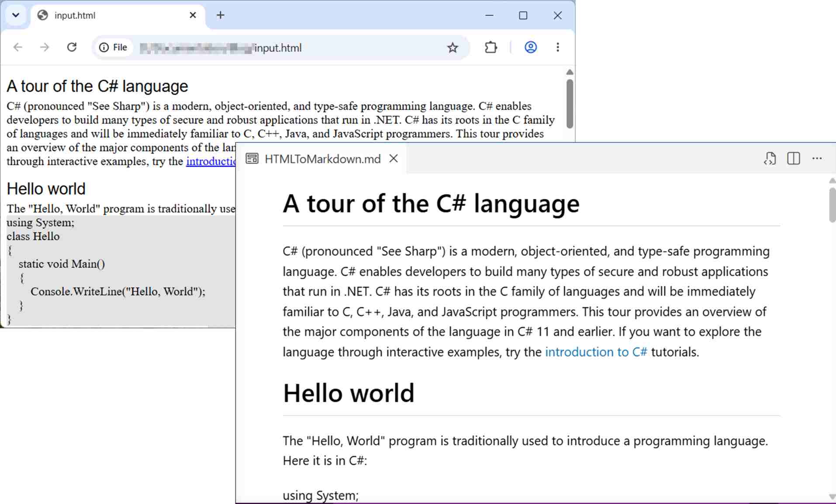Split the editor to the side
Screen dimensions: 836x504
[793, 158]
